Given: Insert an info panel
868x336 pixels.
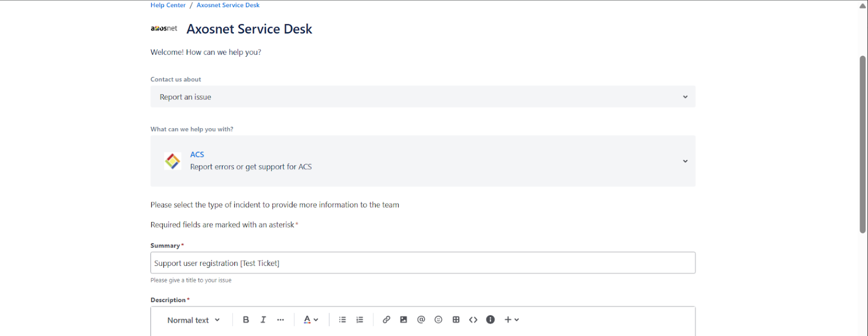Looking at the screenshot, I should [490, 320].
